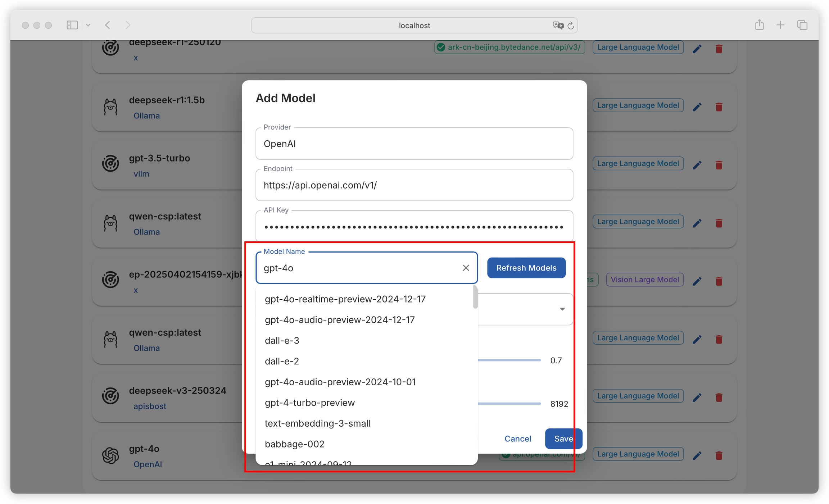The width and height of the screenshot is (829, 504).
Task: Click into the Endpoint URL field
Action: pyautogui.click(x=414, y=185)
